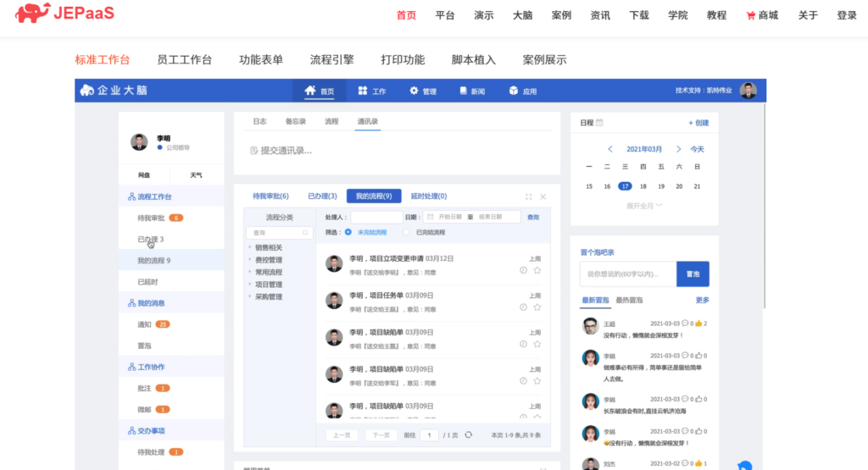Click + 创建 to create schedule
The image size is (868, 470).
pyautogui.click(x=698, y=123)
